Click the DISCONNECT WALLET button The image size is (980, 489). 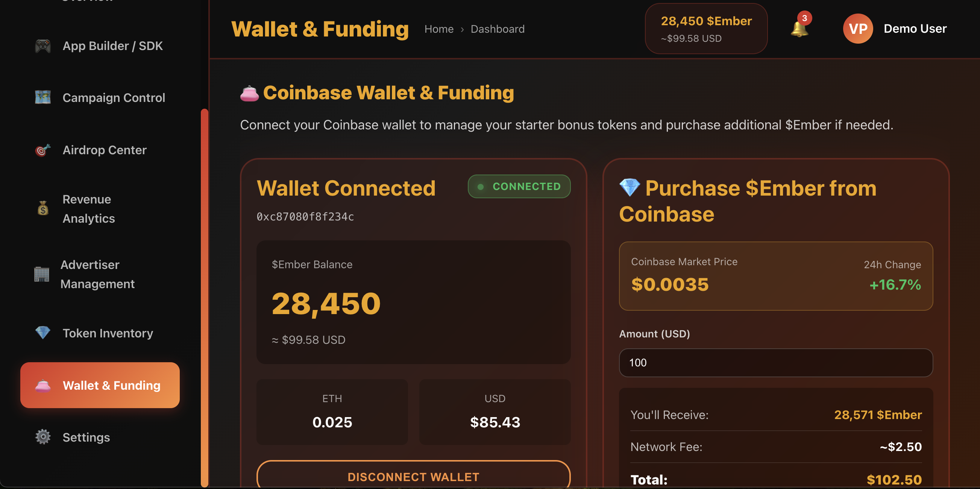click(413, 477)
